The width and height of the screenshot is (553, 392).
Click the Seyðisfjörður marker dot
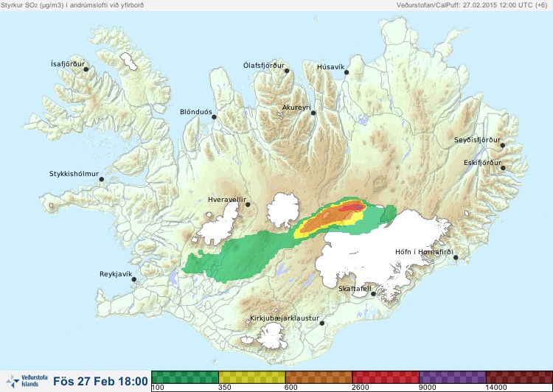tap(503, 145)
